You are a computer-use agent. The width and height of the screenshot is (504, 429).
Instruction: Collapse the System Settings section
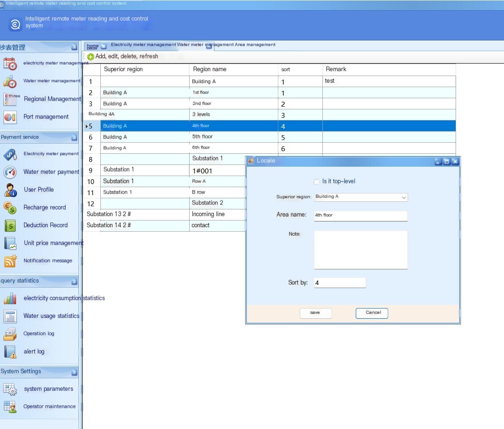tap(74, 373)
